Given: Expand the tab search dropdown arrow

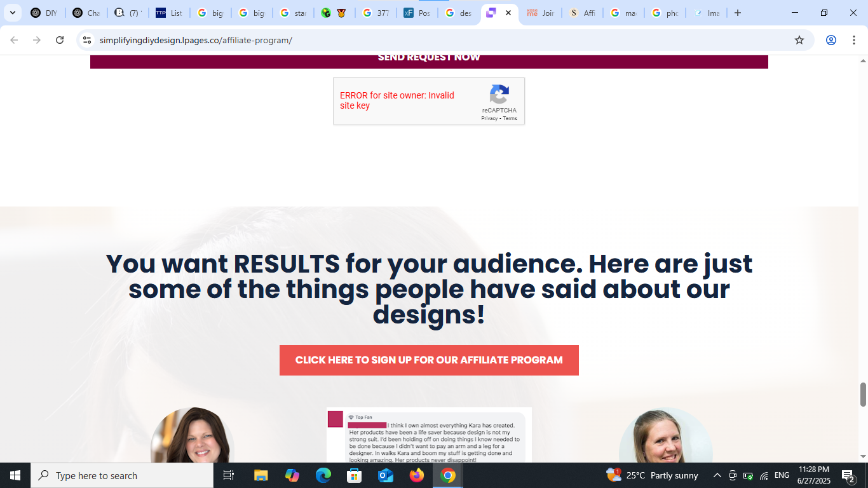Looking at the screenshot, I should pos(12,13).
